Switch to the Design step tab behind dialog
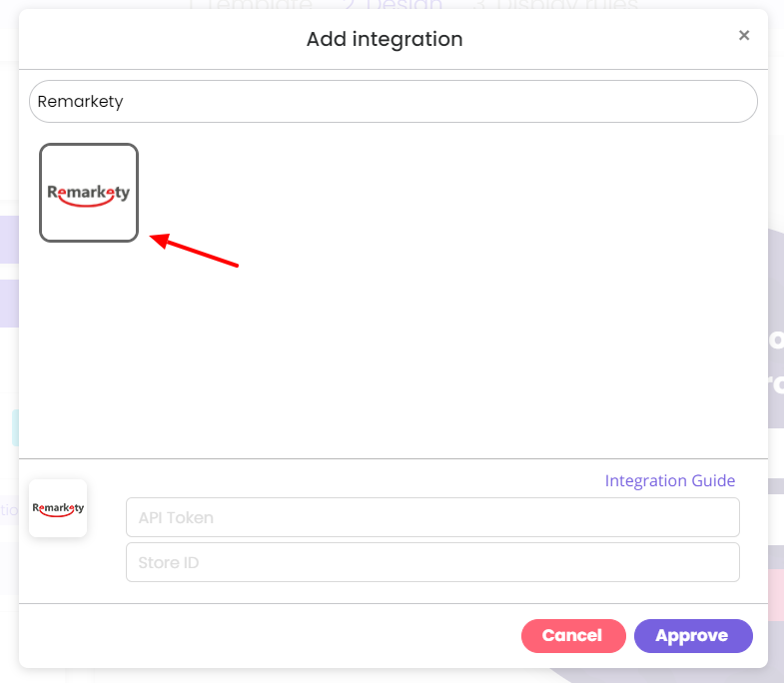Screen dimensions: 784x683 [x=393, y=5]
